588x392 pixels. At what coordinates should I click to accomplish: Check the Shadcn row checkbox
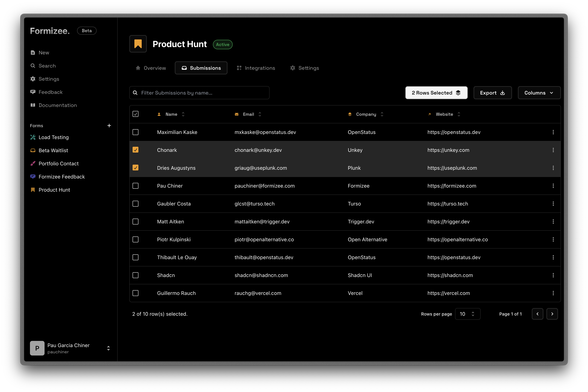(135, 275)
